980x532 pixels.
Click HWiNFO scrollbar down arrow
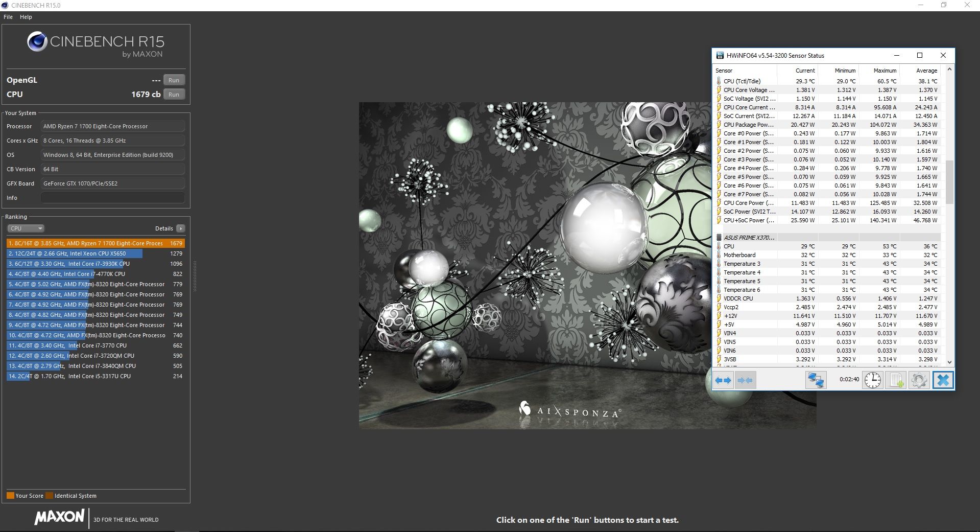[x=949, y=362]
